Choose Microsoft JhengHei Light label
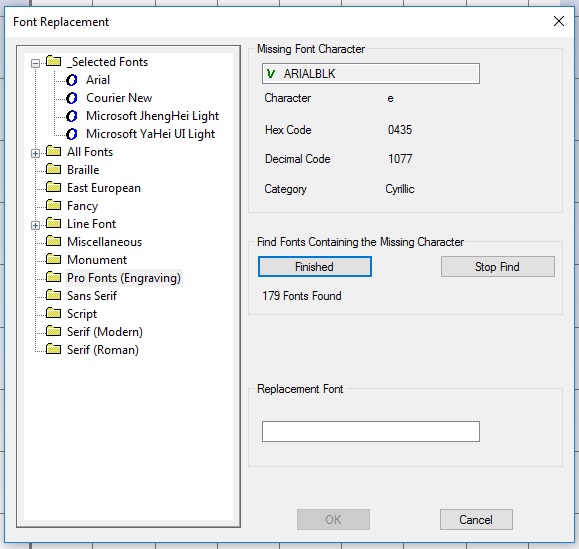 point(153,116)
